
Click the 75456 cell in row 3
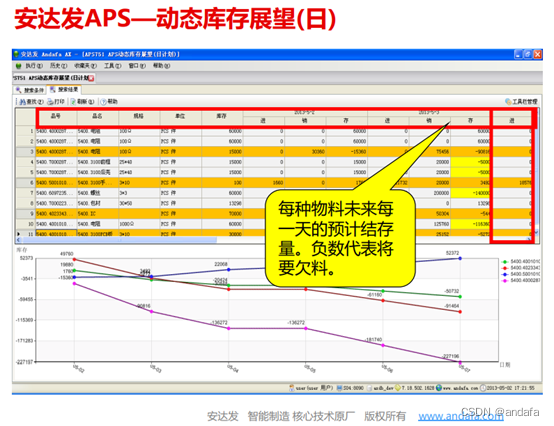pyautogui.click(x=429, y=152)
